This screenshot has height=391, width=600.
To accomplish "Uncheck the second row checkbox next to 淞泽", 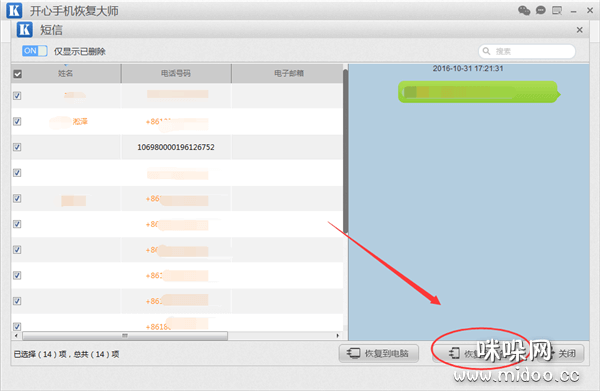I will [x=17, y=121].
